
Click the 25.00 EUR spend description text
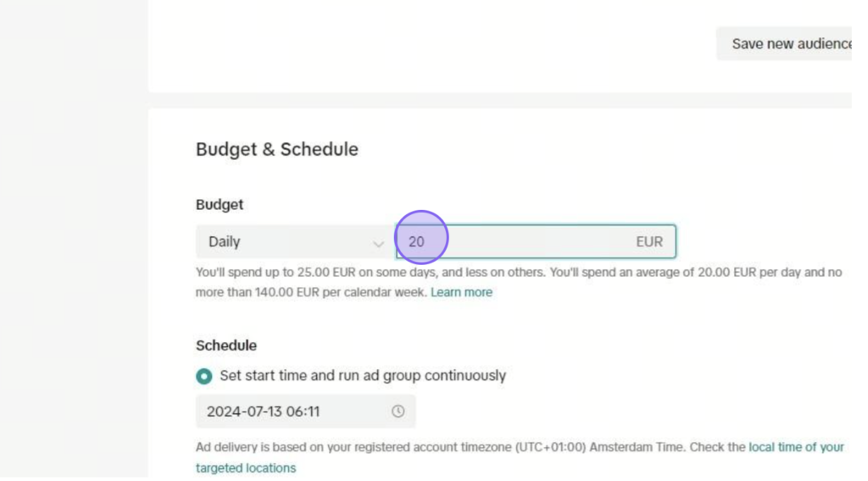tap(519, 282)
